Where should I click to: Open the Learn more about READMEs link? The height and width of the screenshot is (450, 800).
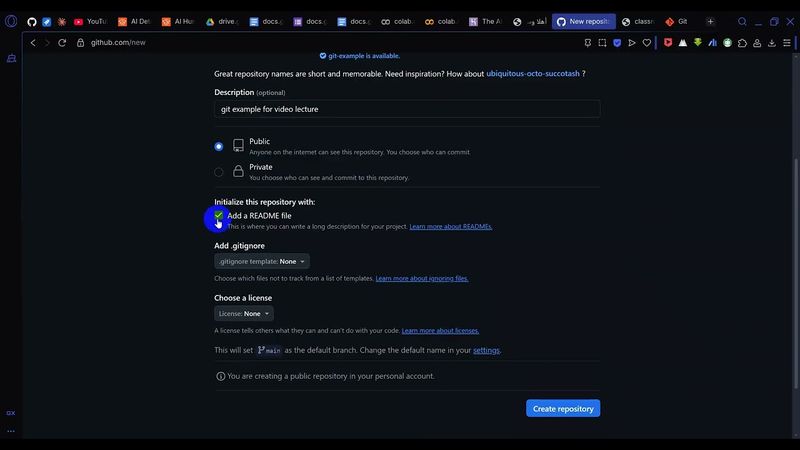click(450, 227)
